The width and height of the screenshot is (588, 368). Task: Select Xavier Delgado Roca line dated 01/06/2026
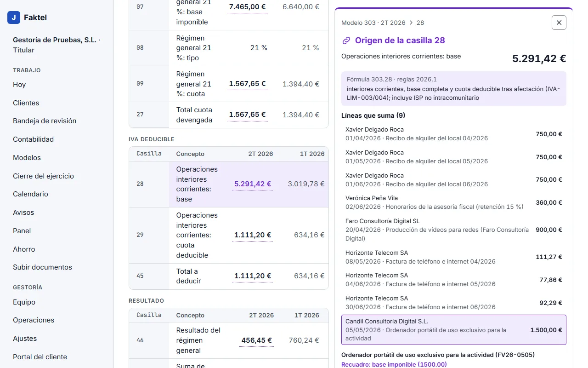[454, 180]
